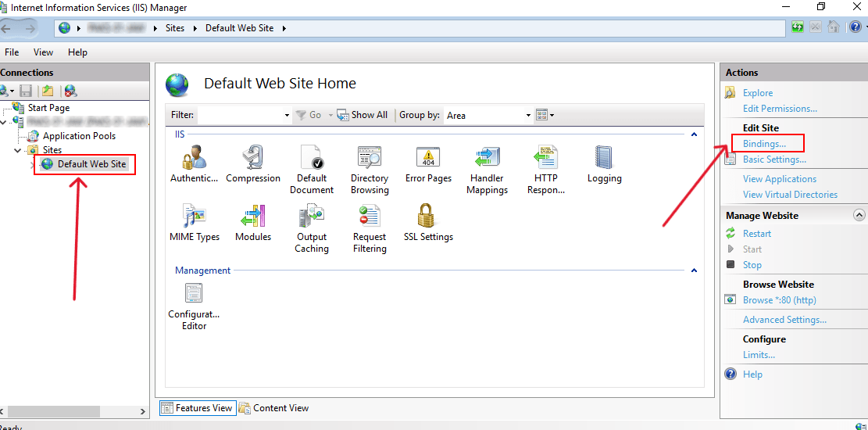The image size is (868, 430).
Task: Click the Basic Settings... link
Action: [x=774, y=159]
